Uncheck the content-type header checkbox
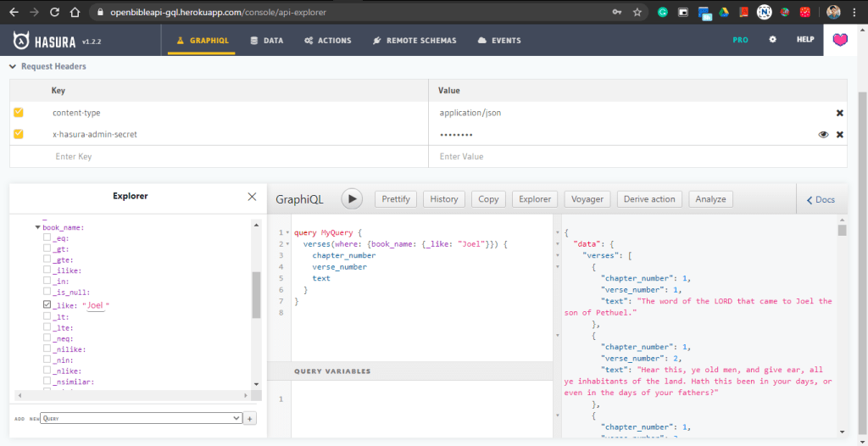 click(19, 113)
